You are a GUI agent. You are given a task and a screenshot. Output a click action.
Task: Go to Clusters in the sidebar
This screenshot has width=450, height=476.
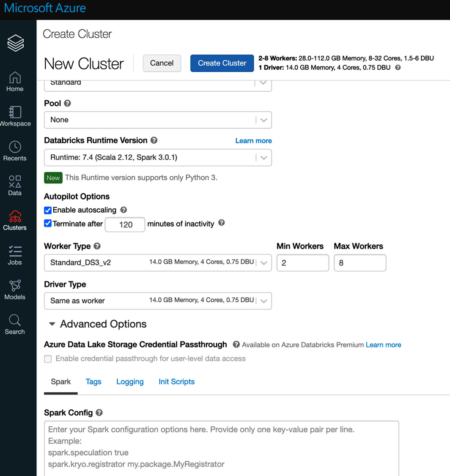15,220
